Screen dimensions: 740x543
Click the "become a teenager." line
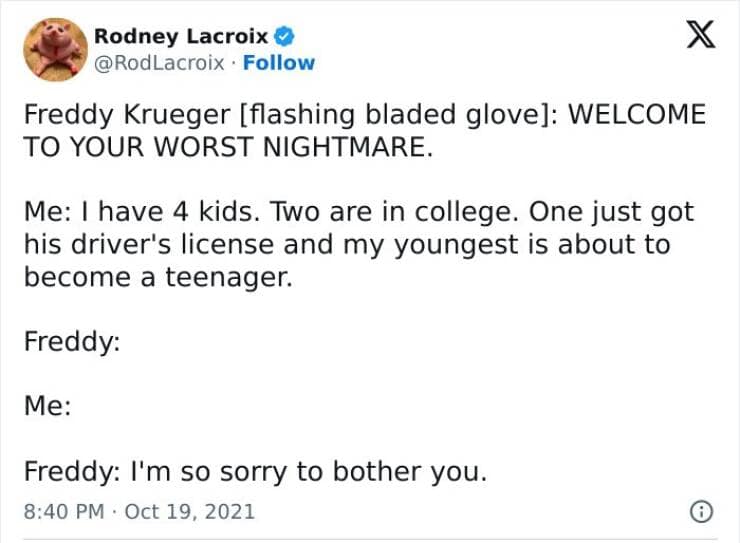(x=158, y=278)
